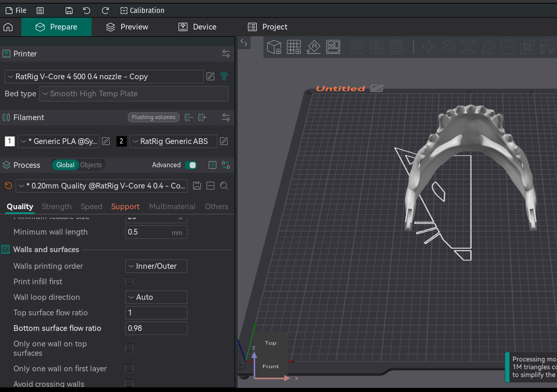Screen dimensions: 557x392
Task: Edit the RatRig Generic ABS preset icon
Action: [224, 141]
